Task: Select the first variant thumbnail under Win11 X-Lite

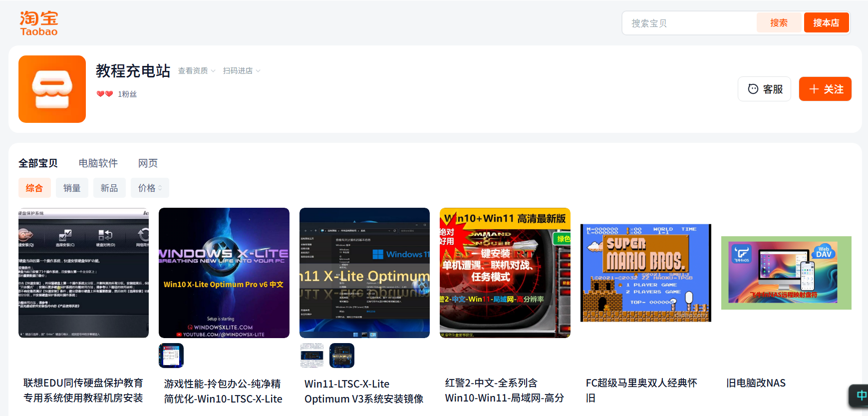Action: [x=312, y=356]
